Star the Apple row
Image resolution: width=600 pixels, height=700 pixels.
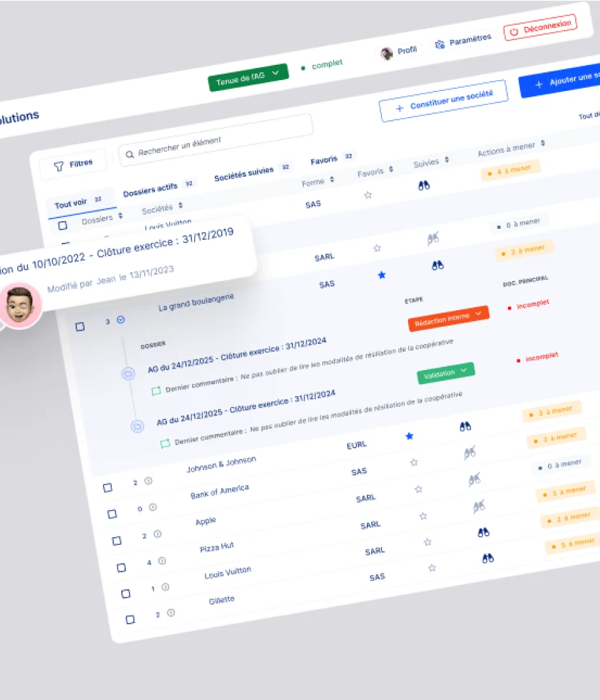tap(418, 489)
